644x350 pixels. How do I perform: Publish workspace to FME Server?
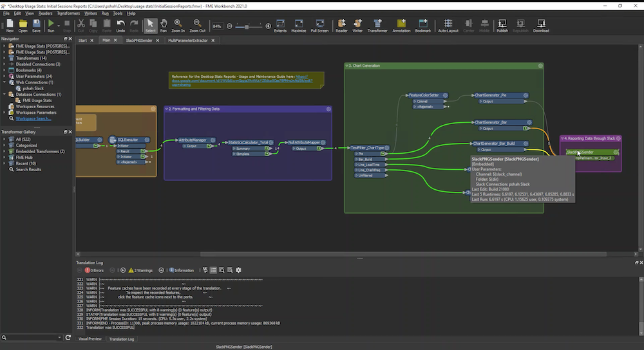[x=502, y=26]
